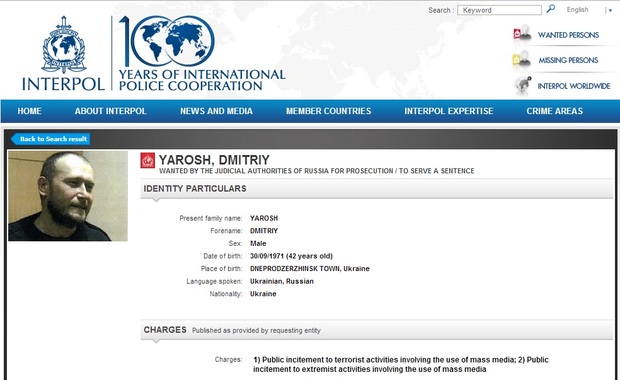
Task: Open the English language dropdown
Action: click(577, 10)
